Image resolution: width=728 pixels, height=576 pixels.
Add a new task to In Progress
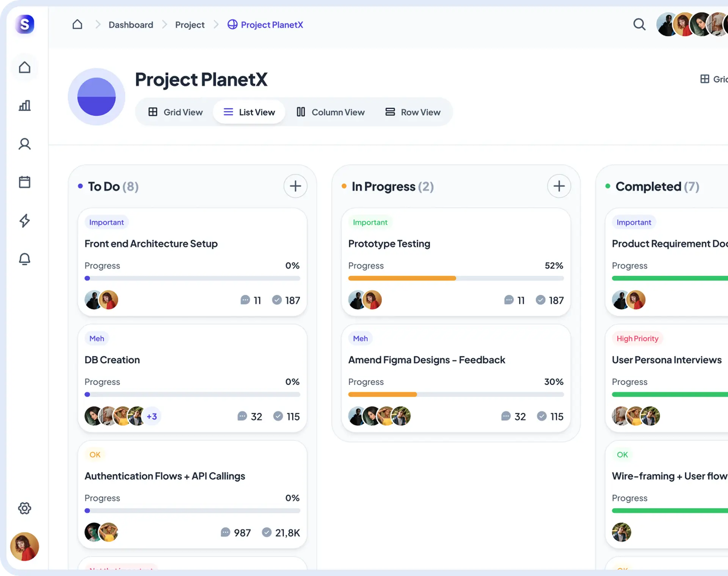click(x=559, y=186)
